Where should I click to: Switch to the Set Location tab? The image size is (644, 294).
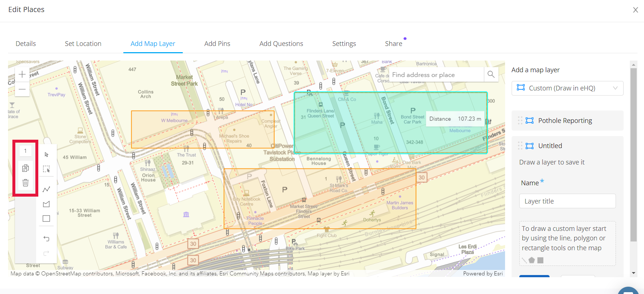(x=83, y=43)
